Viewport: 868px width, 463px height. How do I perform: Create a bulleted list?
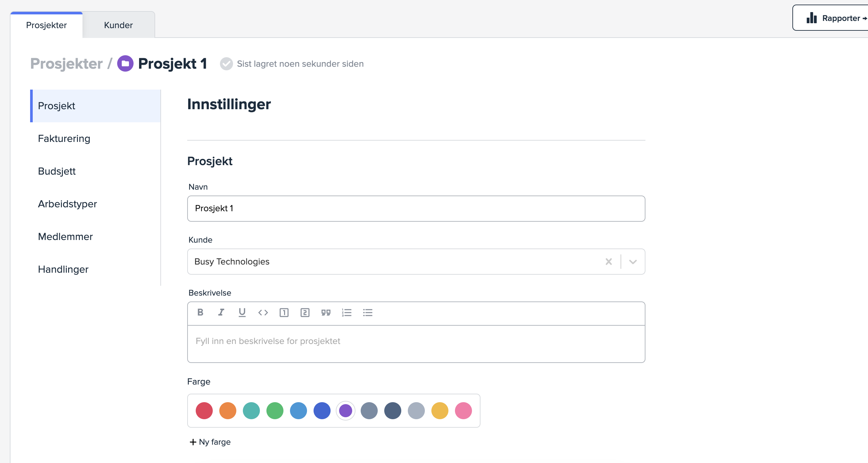point(367,313)
